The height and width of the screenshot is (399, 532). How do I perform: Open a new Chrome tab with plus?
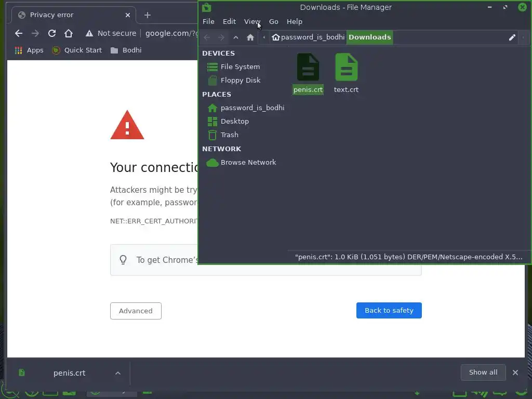click(x=147, y=15)
